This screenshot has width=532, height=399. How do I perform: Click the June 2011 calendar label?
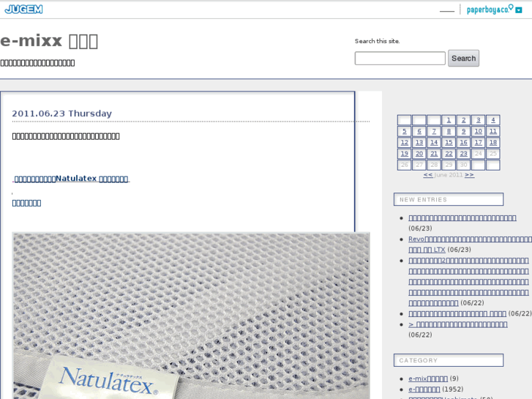[x=449, y=175]
